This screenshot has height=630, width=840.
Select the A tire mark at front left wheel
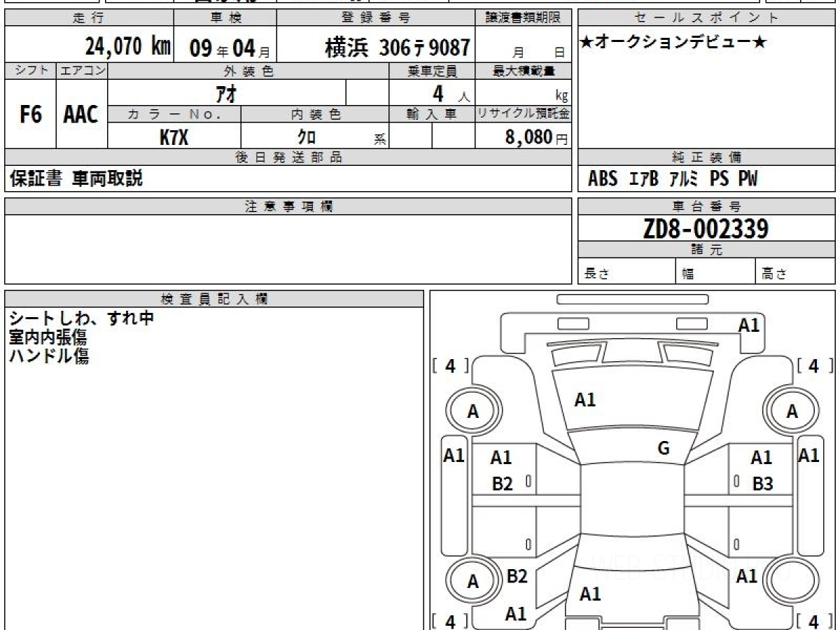473,412
